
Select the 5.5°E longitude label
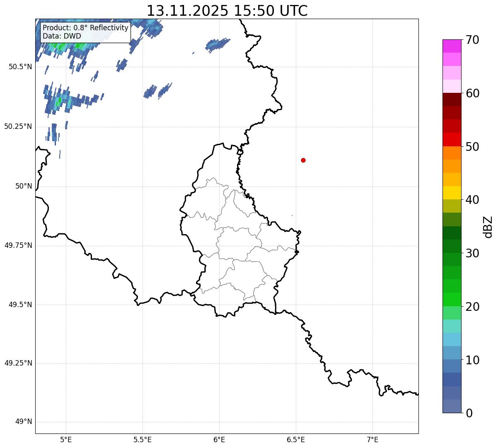coord(143,439)
